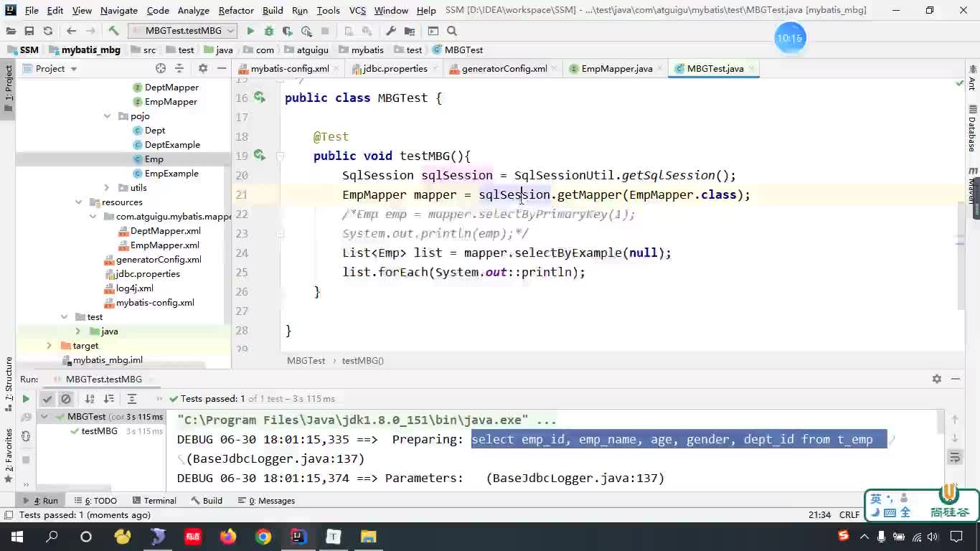Open the 6: TODO tool window
The image size is (980, 551).
[95, 501]
